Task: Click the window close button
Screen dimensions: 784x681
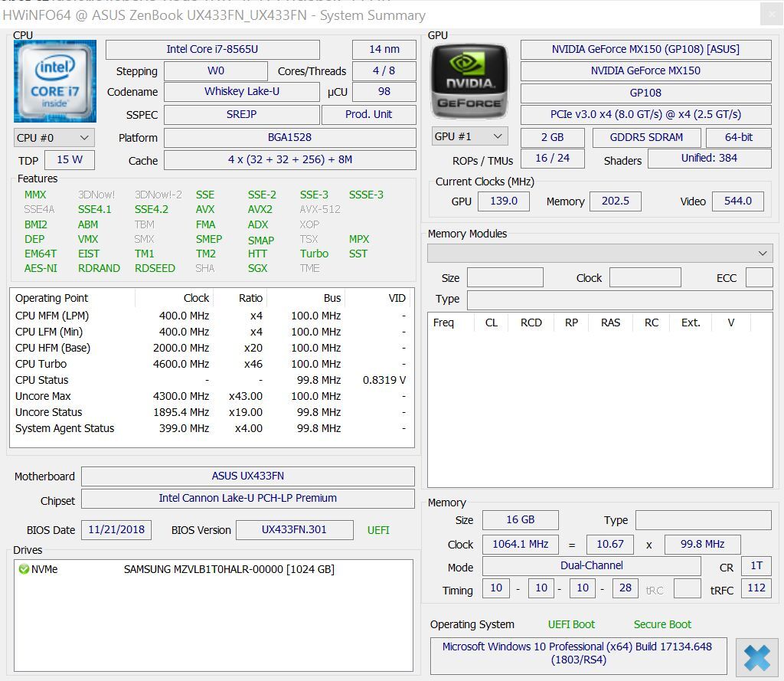Action: coord(772,15)
